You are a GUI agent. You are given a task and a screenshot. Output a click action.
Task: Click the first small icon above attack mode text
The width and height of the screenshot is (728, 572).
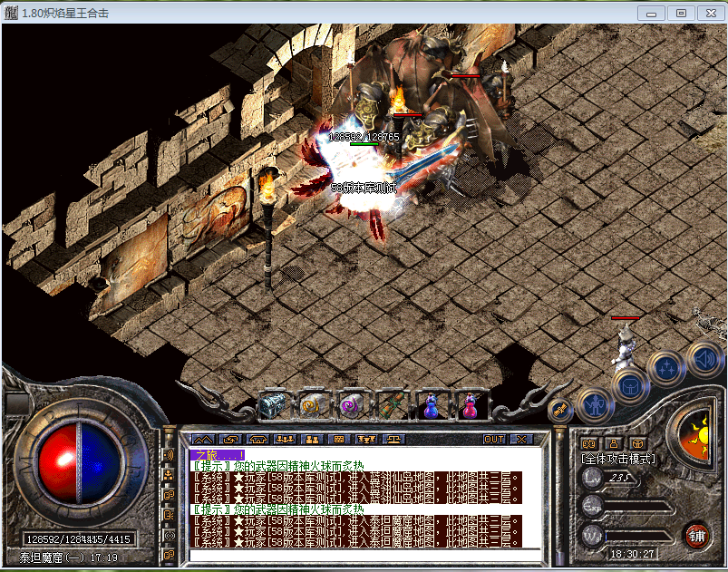[x=589, y=443]
